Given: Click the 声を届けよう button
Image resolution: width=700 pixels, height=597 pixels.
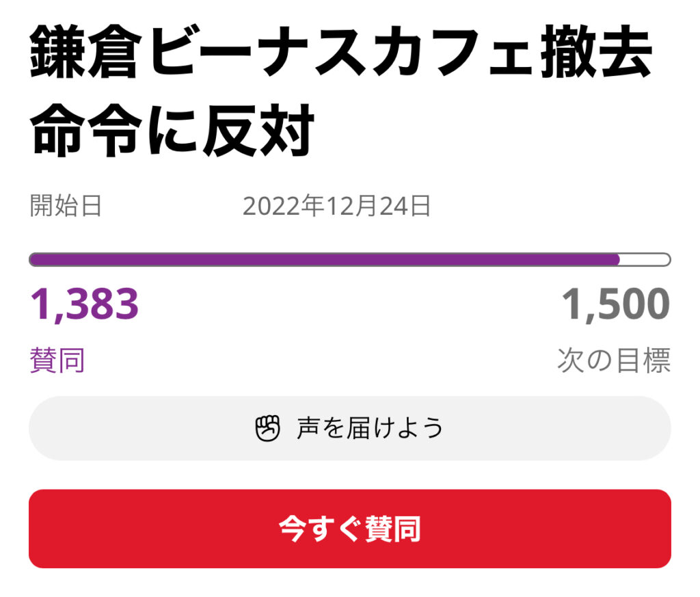Looking at the screenshot, I should coord(350,428).
